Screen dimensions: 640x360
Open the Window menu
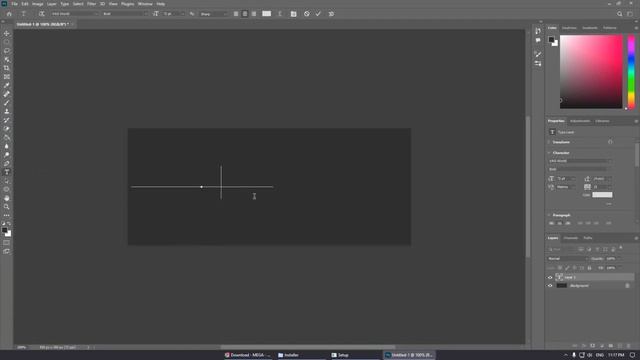pos(145,4)
